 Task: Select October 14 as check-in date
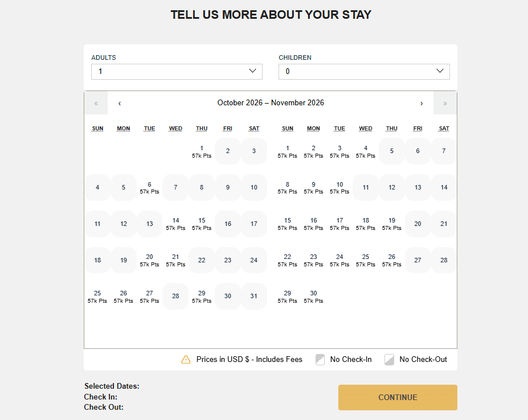175,224
